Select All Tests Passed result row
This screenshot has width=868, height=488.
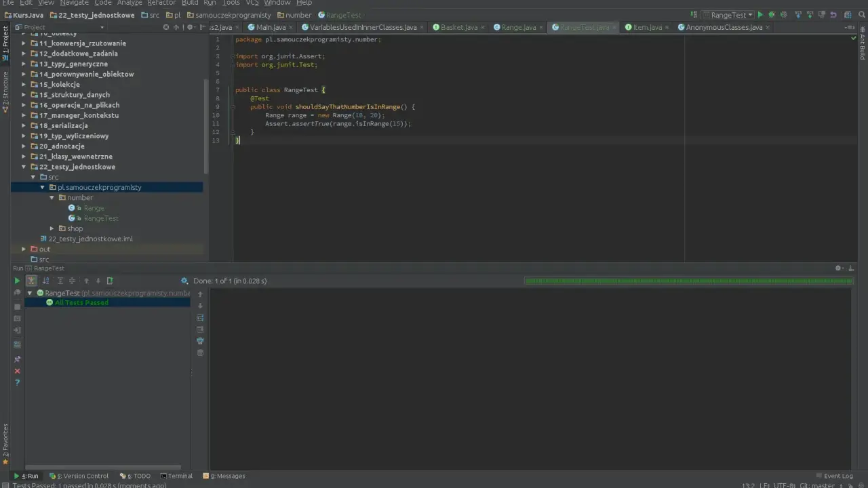pos(107,303)
